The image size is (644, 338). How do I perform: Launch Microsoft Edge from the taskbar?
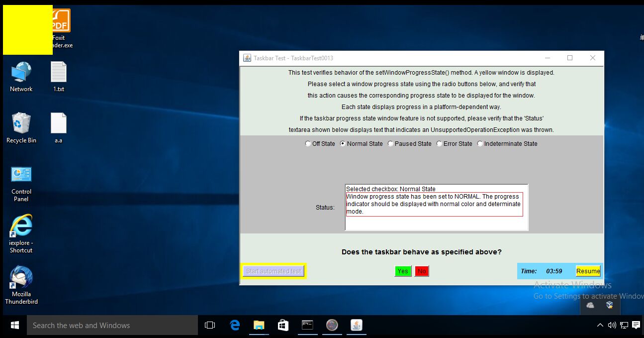click(235, 325)
